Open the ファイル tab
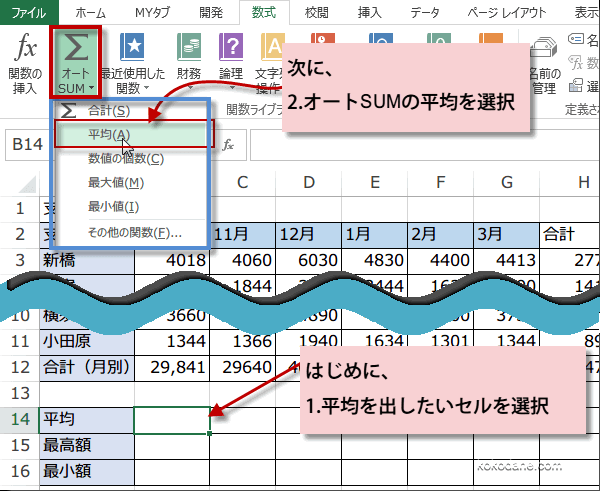The height and width of the screenshot is (491, 600). (28, 12)
